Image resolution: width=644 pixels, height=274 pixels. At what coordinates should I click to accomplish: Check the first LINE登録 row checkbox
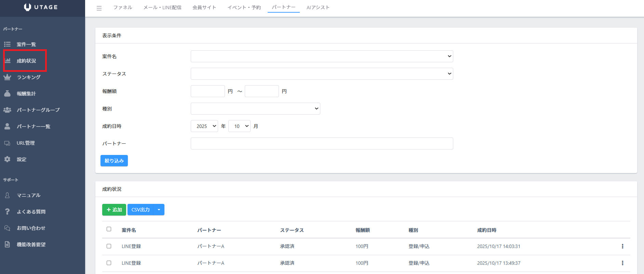[x=109, y=246]
